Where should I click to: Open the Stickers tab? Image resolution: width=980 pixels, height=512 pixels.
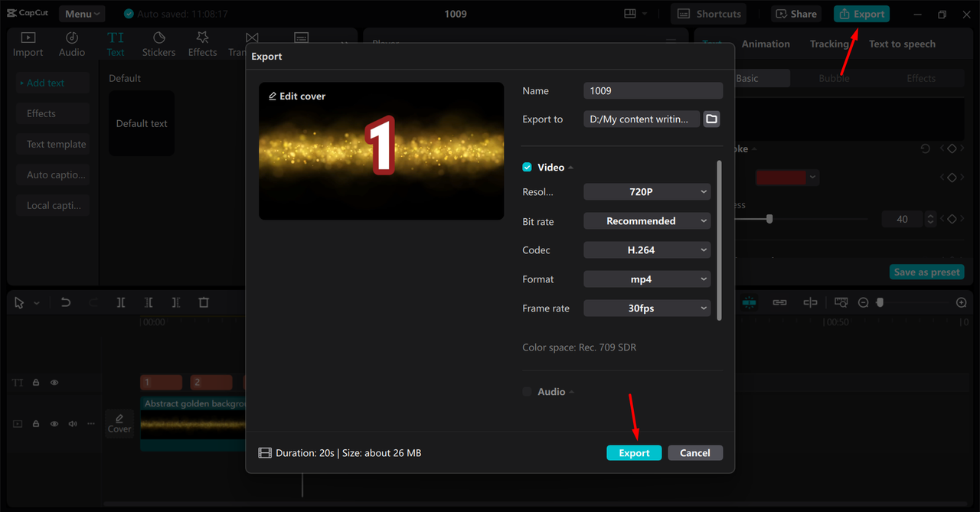tap(158, 44)
